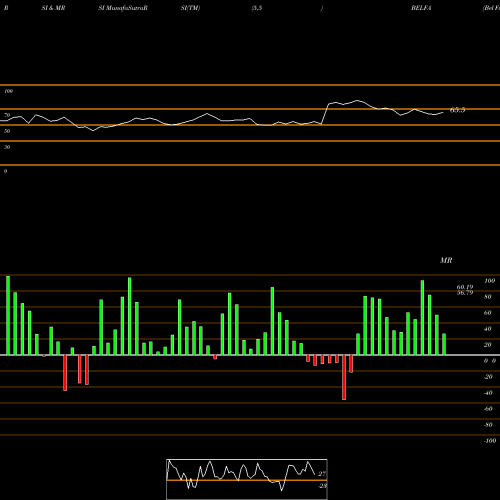Click the 'BELFA' ticker symbol label
500x500 pixels.
click(421, 8)
